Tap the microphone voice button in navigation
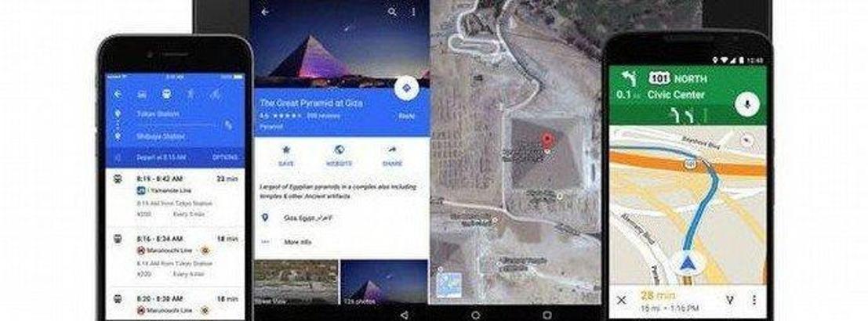 click(746, 105)
